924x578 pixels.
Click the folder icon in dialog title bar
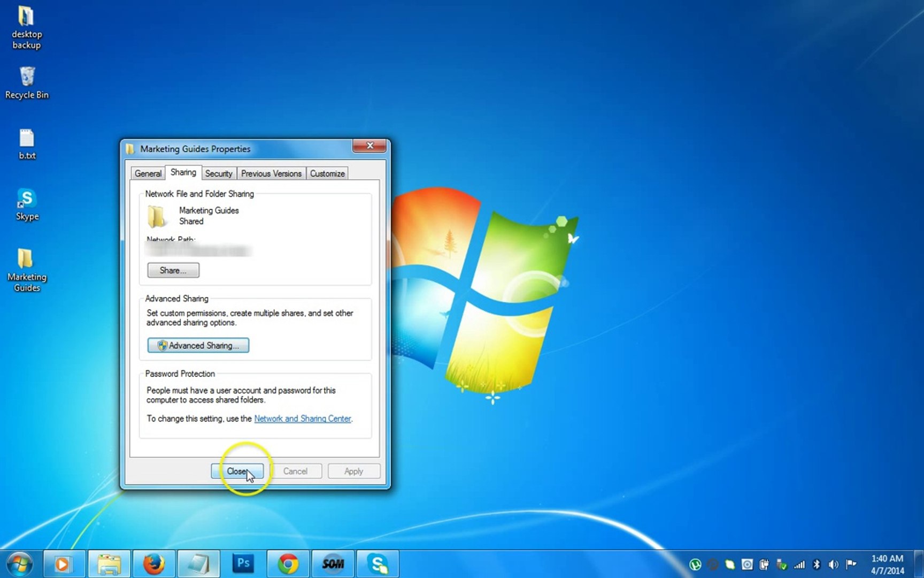(x=130, y=149)
